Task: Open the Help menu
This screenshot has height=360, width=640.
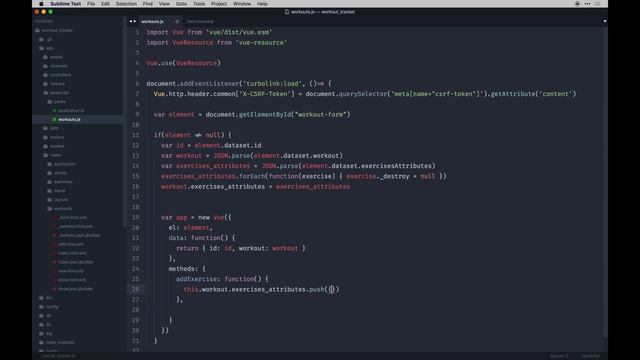Action: 262,4
